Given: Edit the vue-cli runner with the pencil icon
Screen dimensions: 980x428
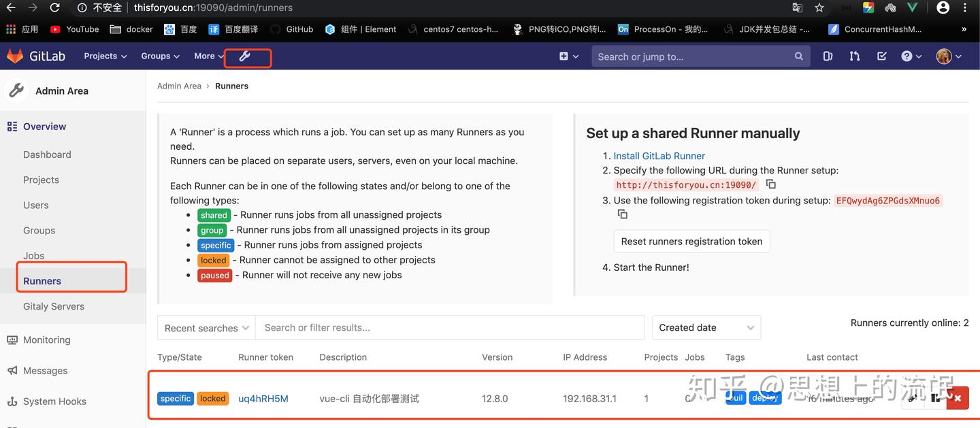Looking at the screenshot, I should [912, 398].
